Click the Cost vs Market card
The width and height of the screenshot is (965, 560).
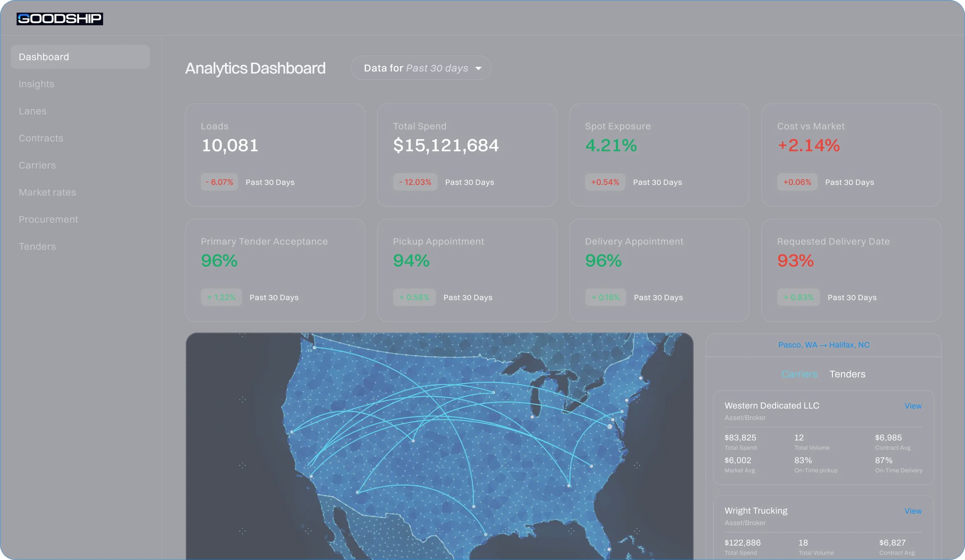click(x=851, y=155)
